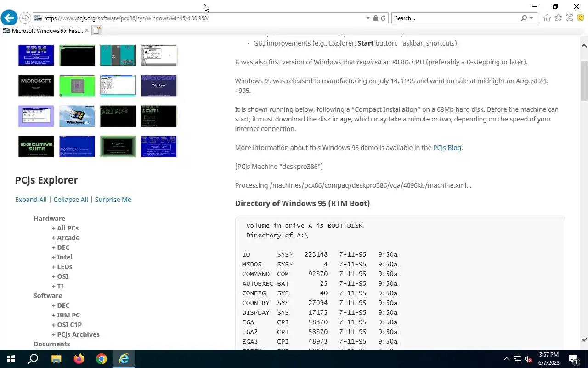Show hidden system tray icons chevron
Image resolution: width=588 pixels, height=368 pixels.
[x=507, y=359]
